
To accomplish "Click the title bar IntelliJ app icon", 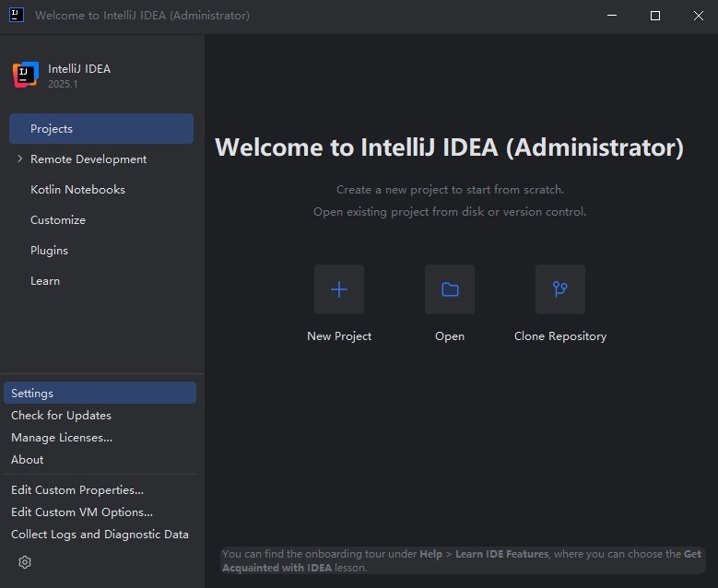I will pyautogui.click(x=17, y=15).
